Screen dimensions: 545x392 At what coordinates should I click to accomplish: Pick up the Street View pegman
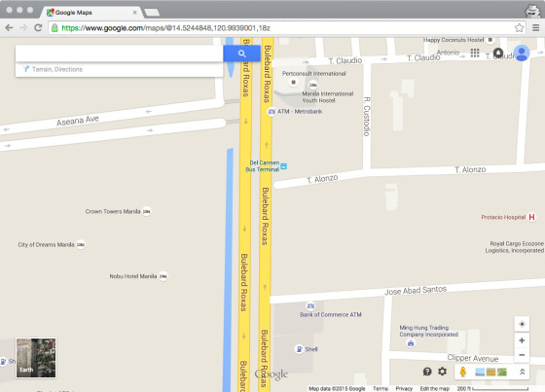[462, 372]
